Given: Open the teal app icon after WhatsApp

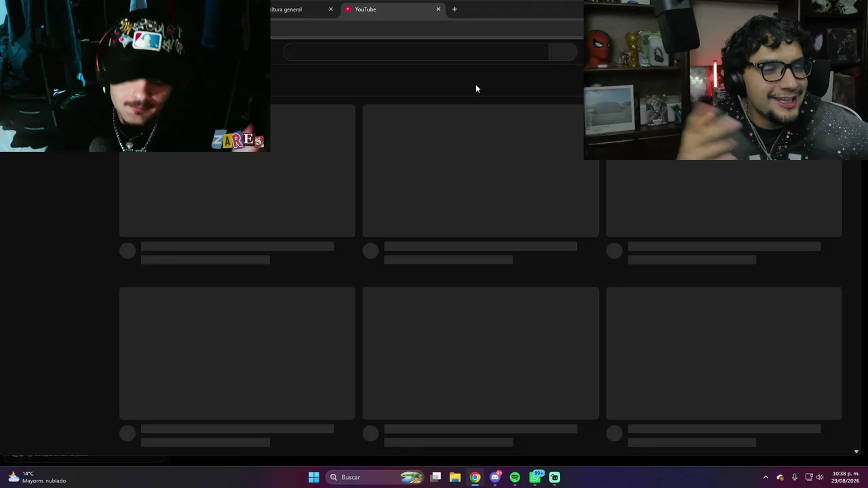Looking at the screenshot, I should 555,477.
